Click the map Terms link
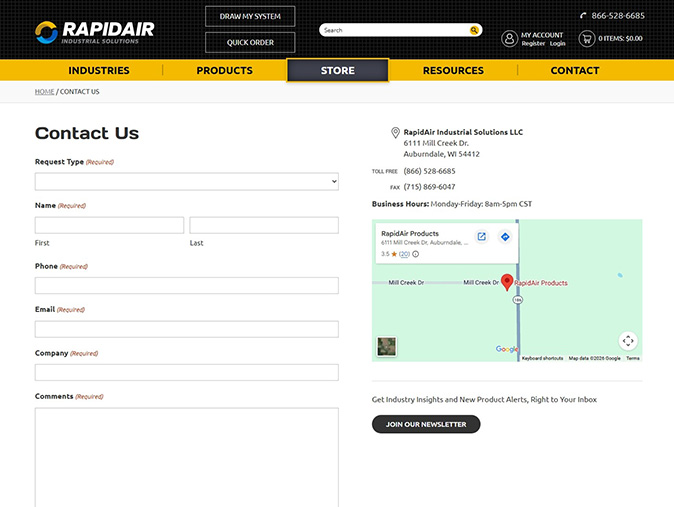The image size is (674, 507). (x=633, y=358)
